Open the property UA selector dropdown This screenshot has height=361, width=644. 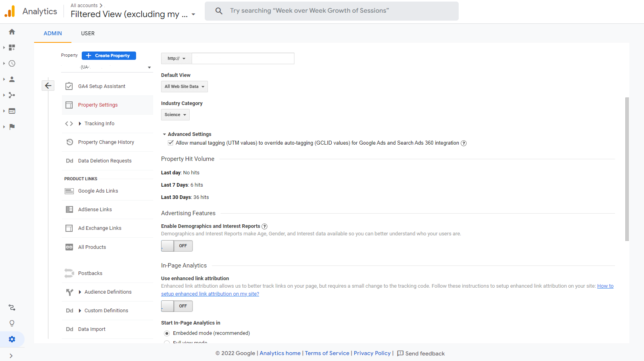pyautogui.click(x=106, y=67)
